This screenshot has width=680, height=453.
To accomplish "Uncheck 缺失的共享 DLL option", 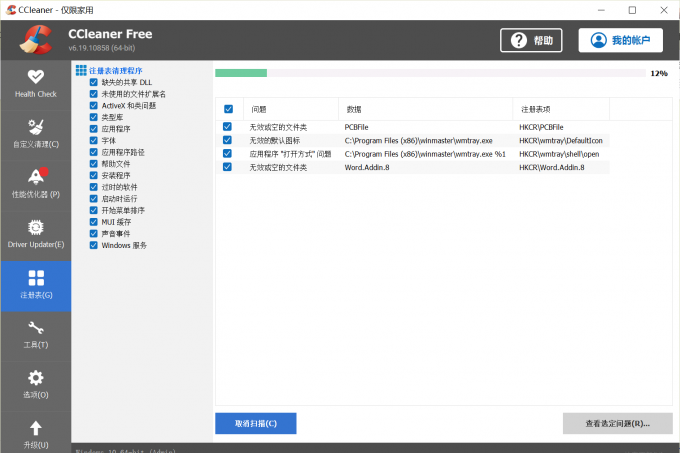I will [94, 82].
